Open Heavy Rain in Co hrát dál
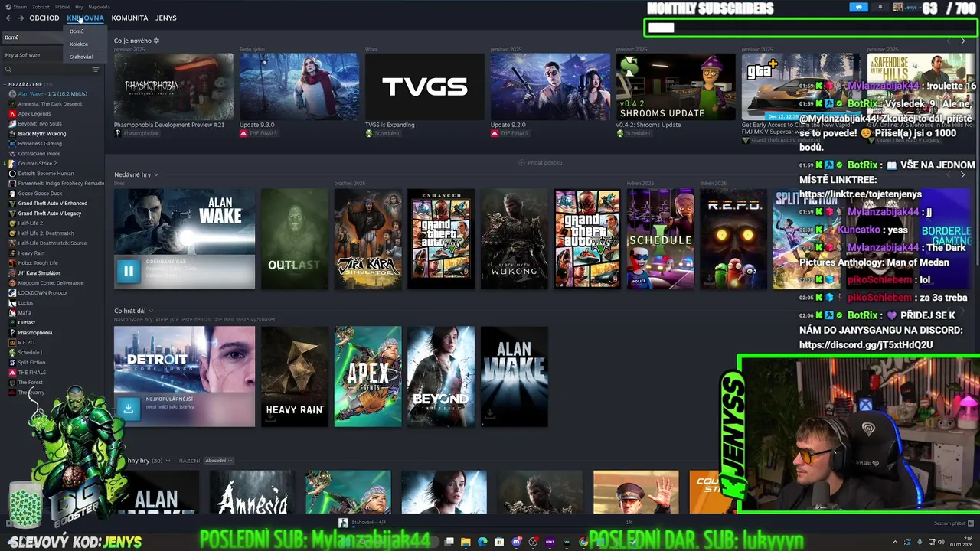 (295, 377)
